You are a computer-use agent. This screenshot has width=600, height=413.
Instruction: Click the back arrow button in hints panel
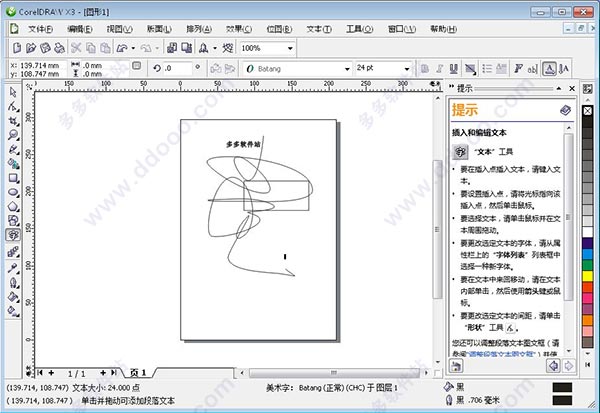coord(553,366)
